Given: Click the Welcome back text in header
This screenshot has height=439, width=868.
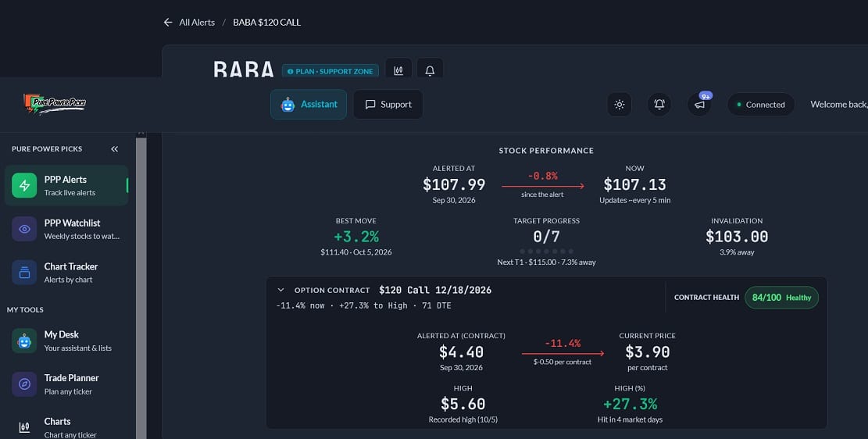Looking at the screenshot, I should pos(839,104).
